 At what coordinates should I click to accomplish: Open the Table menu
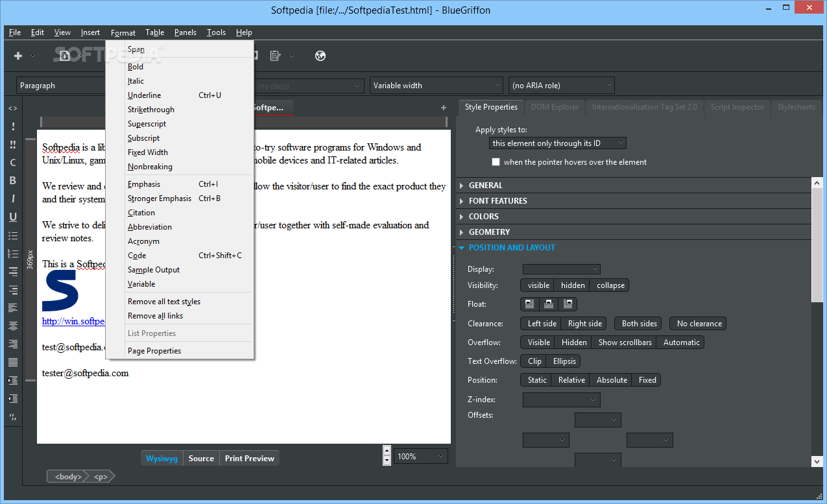(154, 32)
